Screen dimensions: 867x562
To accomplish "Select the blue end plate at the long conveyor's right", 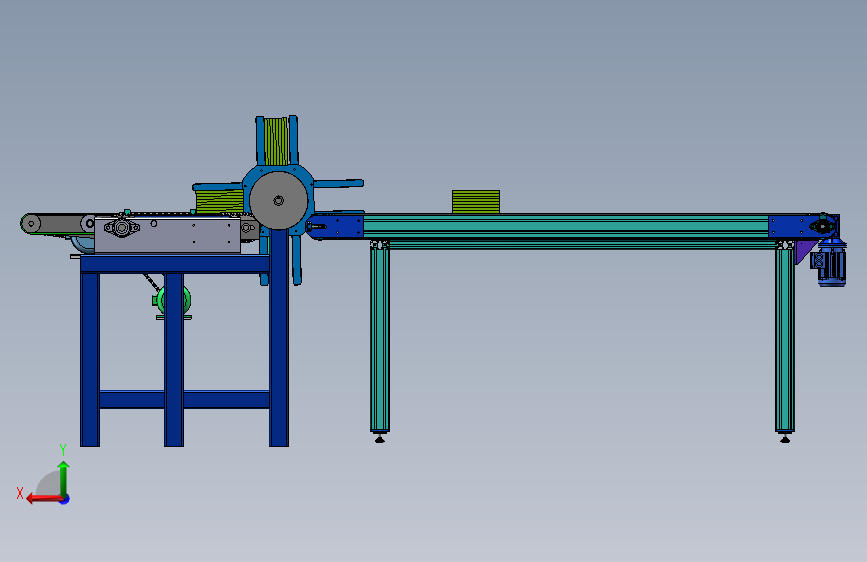I will pyautogui.click(x=803, y=226).
